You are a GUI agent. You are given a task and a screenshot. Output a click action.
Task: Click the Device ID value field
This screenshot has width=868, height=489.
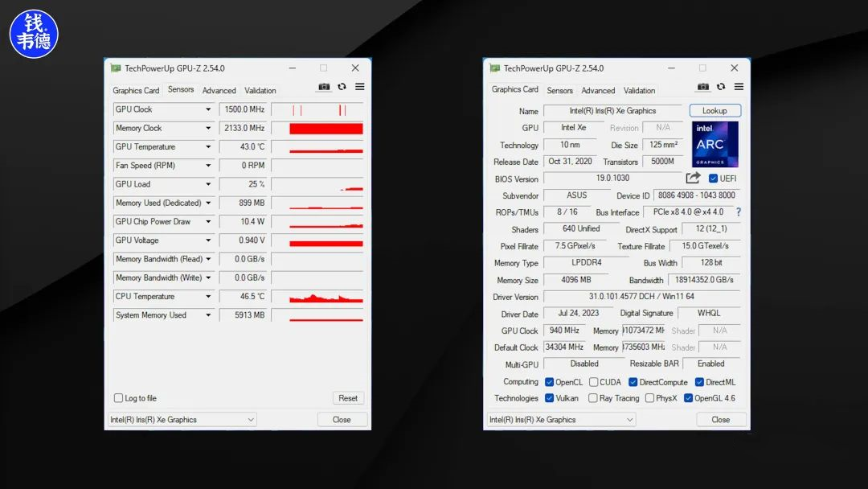696,195
